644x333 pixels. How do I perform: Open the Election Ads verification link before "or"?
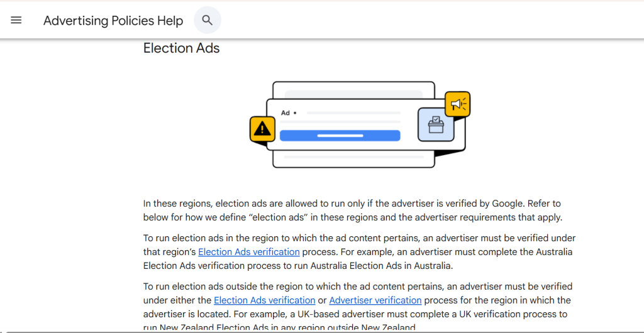[x=265, y=300]
